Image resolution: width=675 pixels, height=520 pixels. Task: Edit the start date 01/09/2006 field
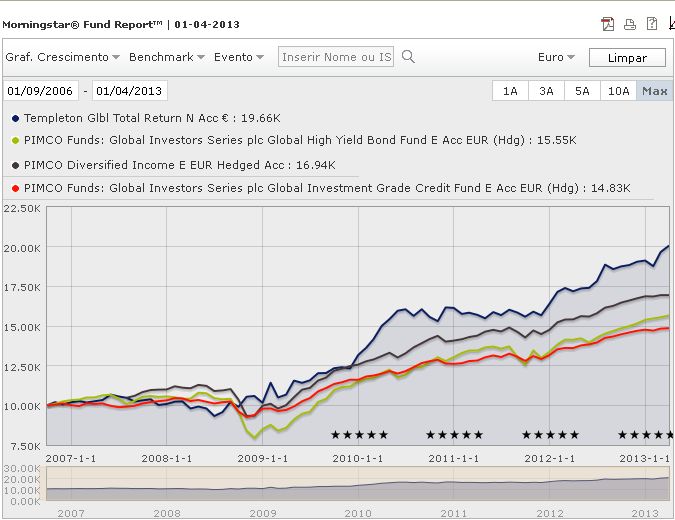(40, 91)
